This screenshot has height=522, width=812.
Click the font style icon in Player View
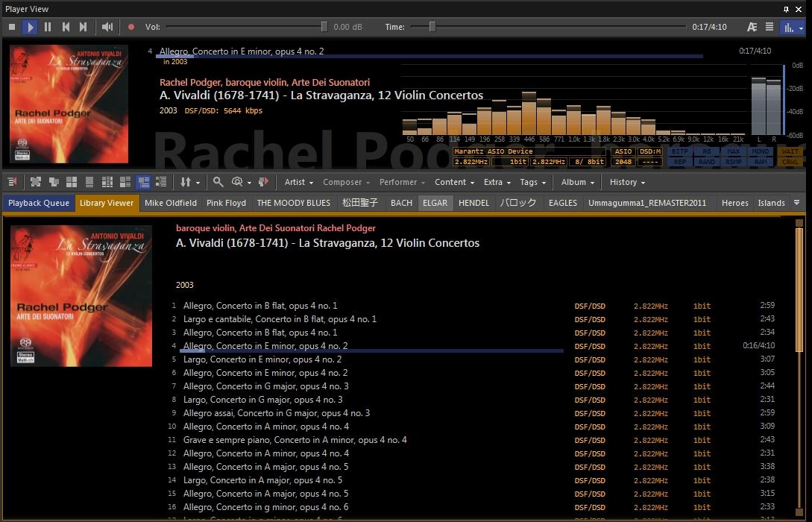(x=752, y=27)
